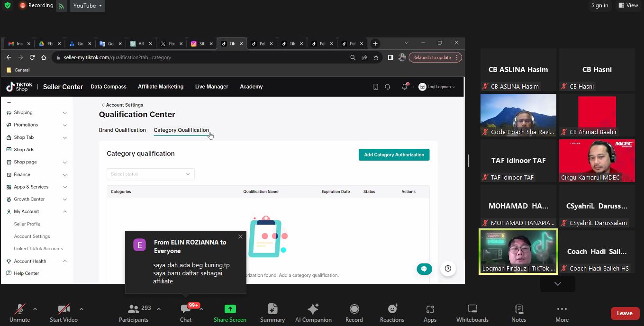Expand audio options arrow beside Unmute

tap(35, 309)
